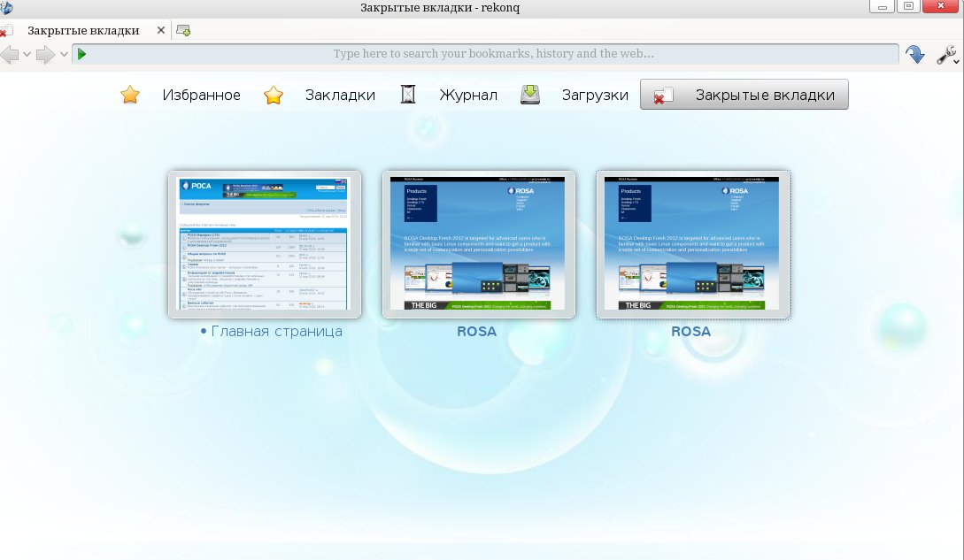The image size is (964, 560).
Task: Close the Закрытые вкладки tab
Action: 160,30
